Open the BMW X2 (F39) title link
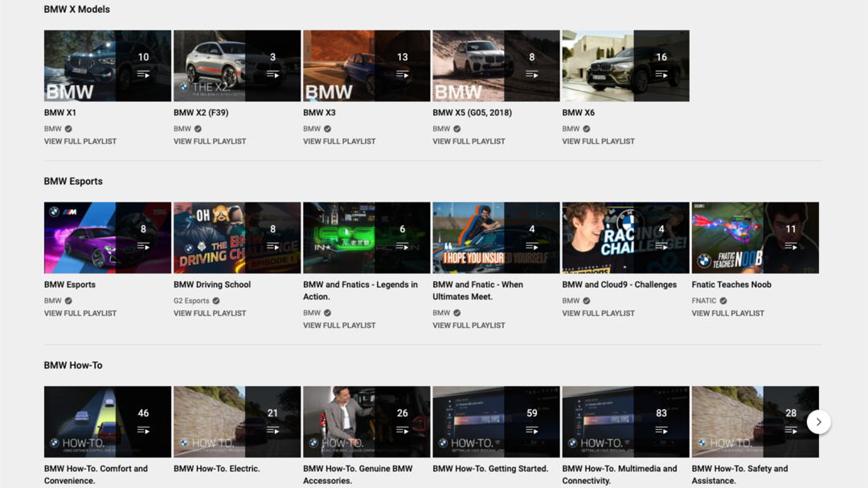The image size is (868, 488). [x=201, y=113]
